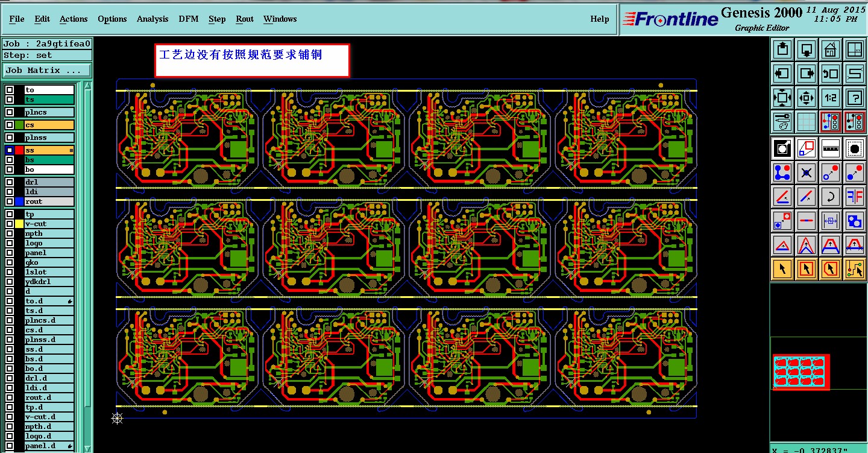This screenshot has width=868, height=453.
Task: Click the green color swatch of layer cs
Action: pos(19,125)
